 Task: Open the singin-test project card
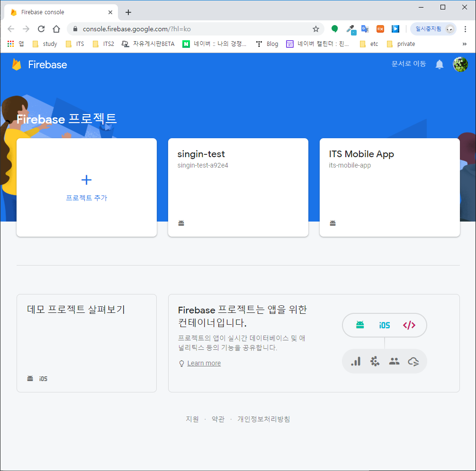coord(238,187)
